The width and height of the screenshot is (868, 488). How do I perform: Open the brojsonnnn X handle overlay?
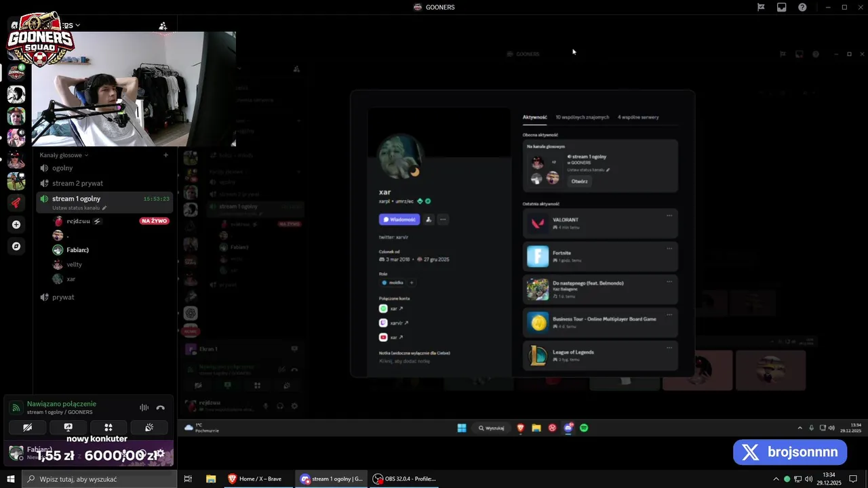point(790,452)
